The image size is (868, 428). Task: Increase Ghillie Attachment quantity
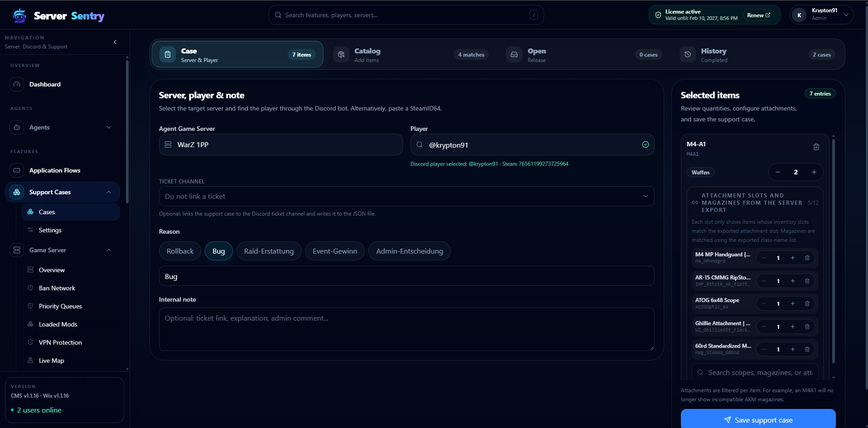coord(793,327)
